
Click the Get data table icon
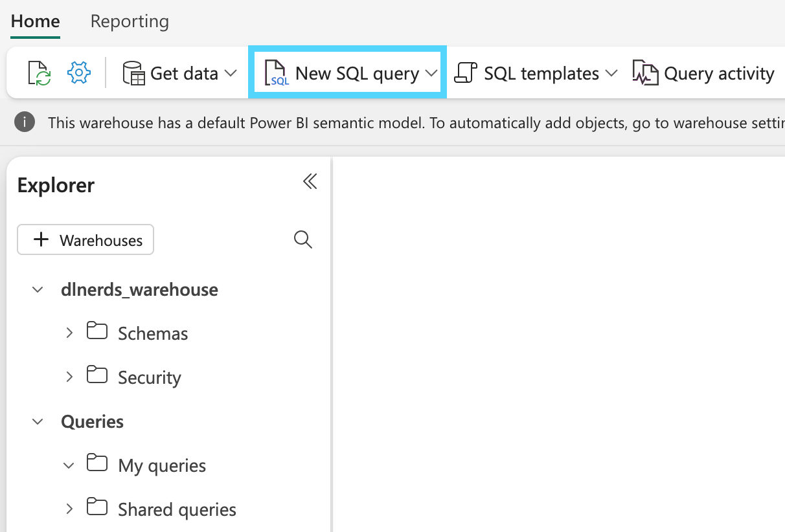[x=134, y=73]
